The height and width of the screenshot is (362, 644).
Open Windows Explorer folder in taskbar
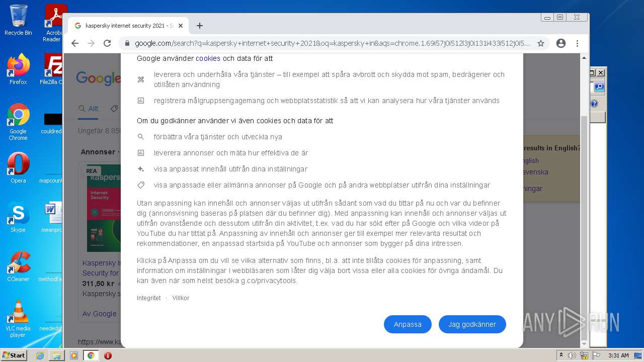click(57, 355)
